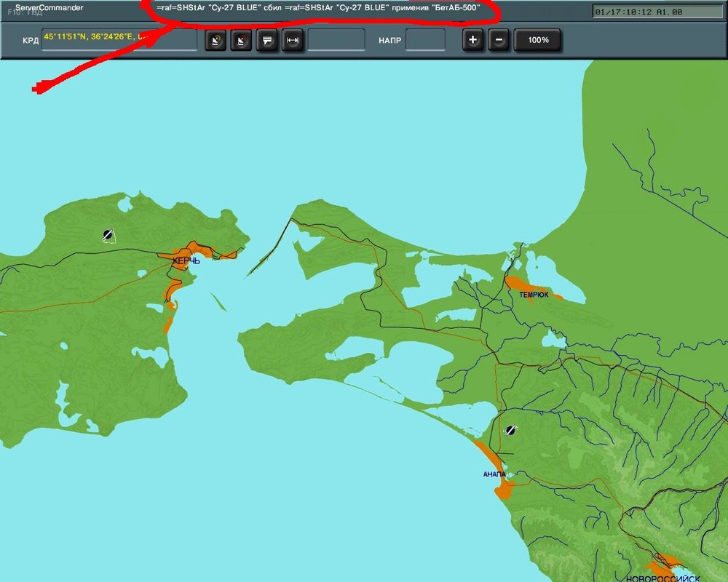The image size is (728, 582).
Task: Zoom out with the minus button
Action: (x=499, y=40)
